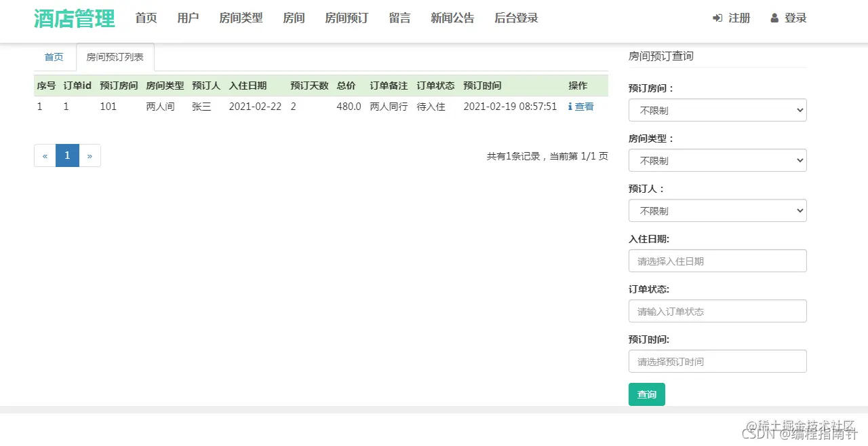Switch to the 首页 breadcrumb tab
This screenshot has width=868, height=446.
coord(54,57)
